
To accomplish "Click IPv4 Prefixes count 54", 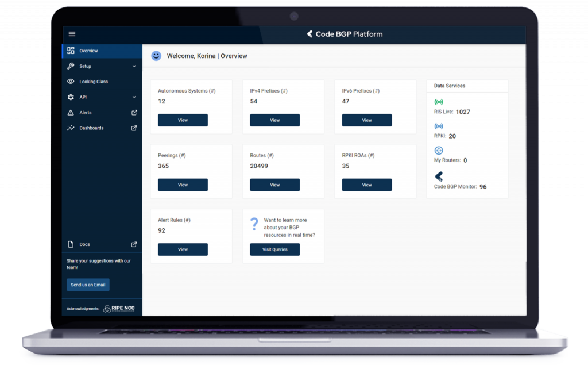I will [254, 101].
